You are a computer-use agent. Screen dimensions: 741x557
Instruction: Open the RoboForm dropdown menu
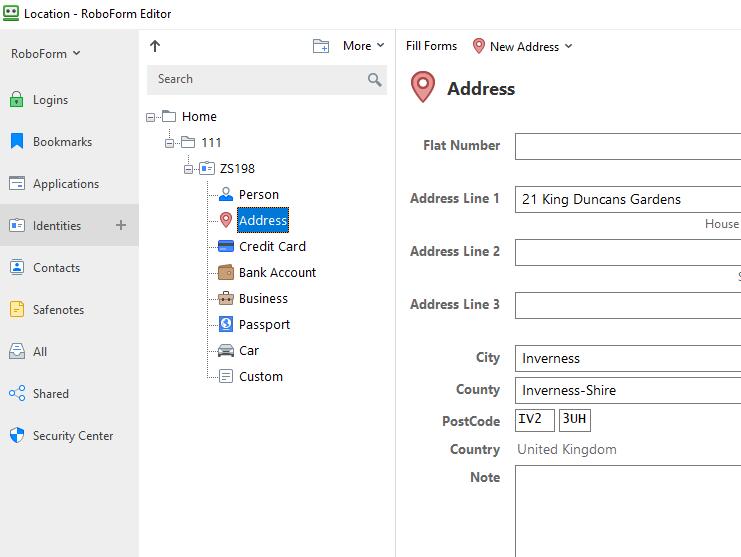click(46, 54)
